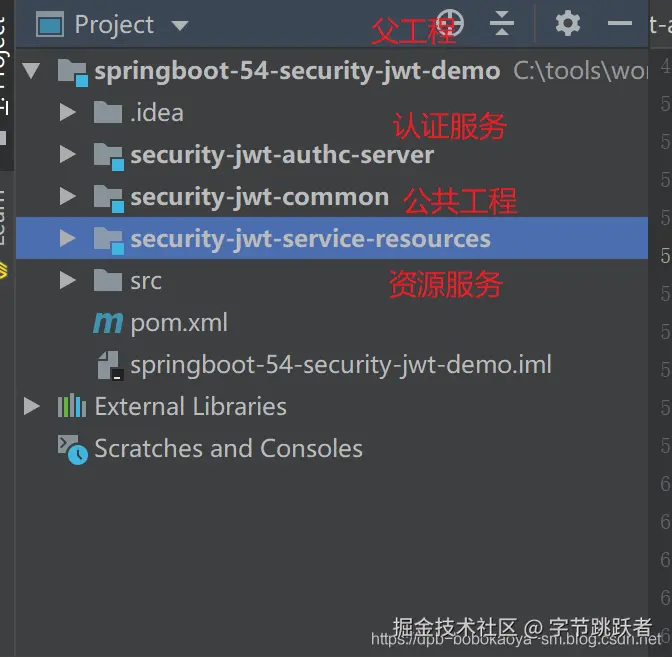Image resolution: width=672 pixels, height=658 pixels.
Task: Select springboot-54-security-jwt-demo.iml file
Action: 341,365
